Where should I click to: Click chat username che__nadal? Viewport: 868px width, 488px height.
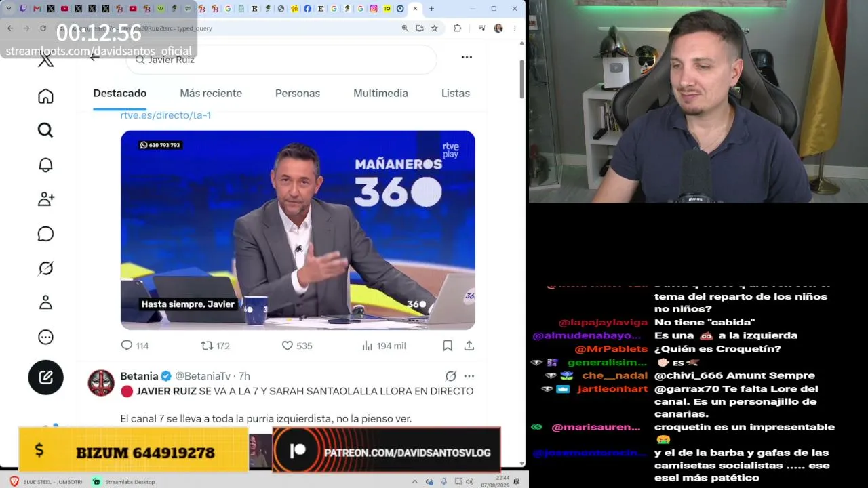614,376
